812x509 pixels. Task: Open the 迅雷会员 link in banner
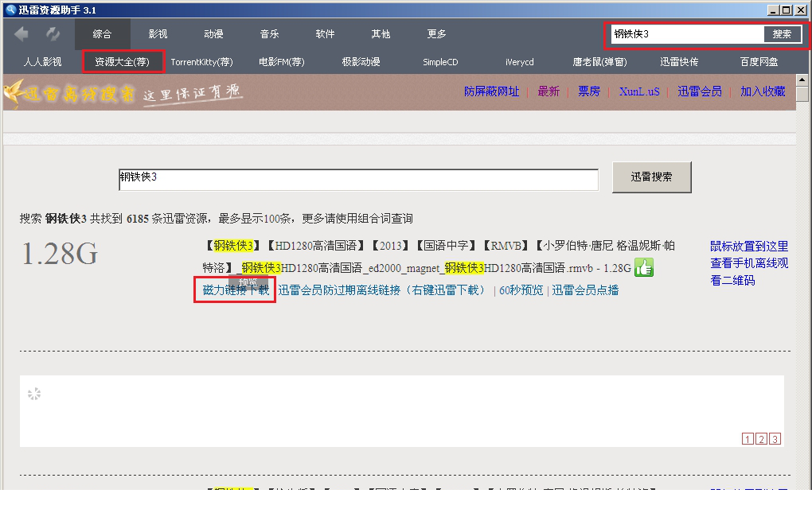click(700, 91)
